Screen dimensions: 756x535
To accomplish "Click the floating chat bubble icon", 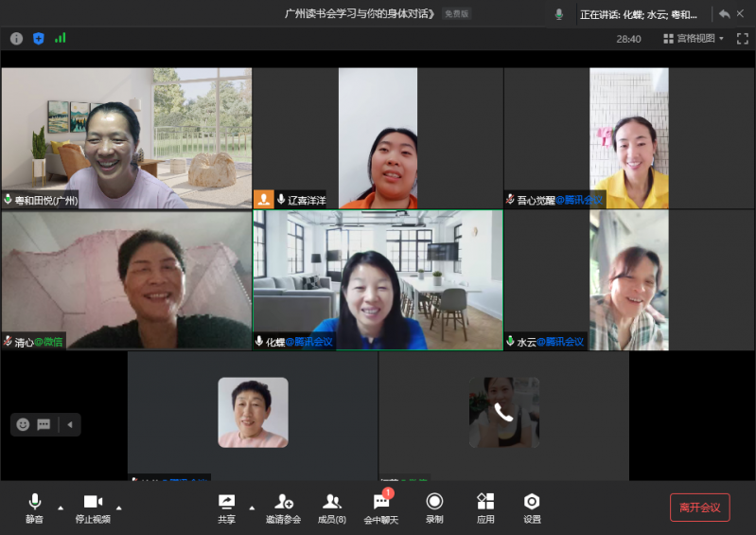I will point(44,424).
